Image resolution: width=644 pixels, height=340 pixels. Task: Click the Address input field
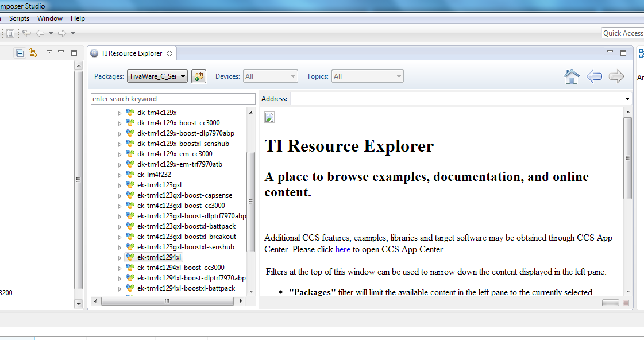[x=457, y=99]
